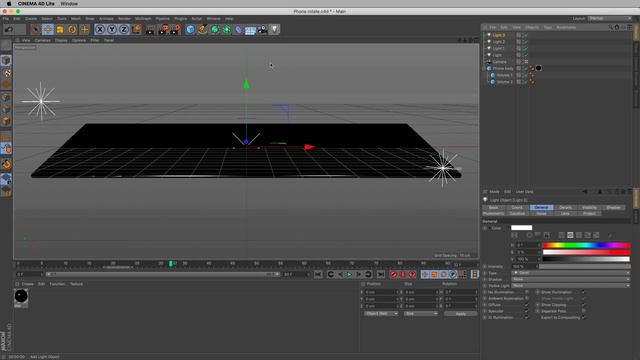Open Render Settings clapperboard with gear
The height and width of the screenshot is (360, 640).
pos(176,29)
